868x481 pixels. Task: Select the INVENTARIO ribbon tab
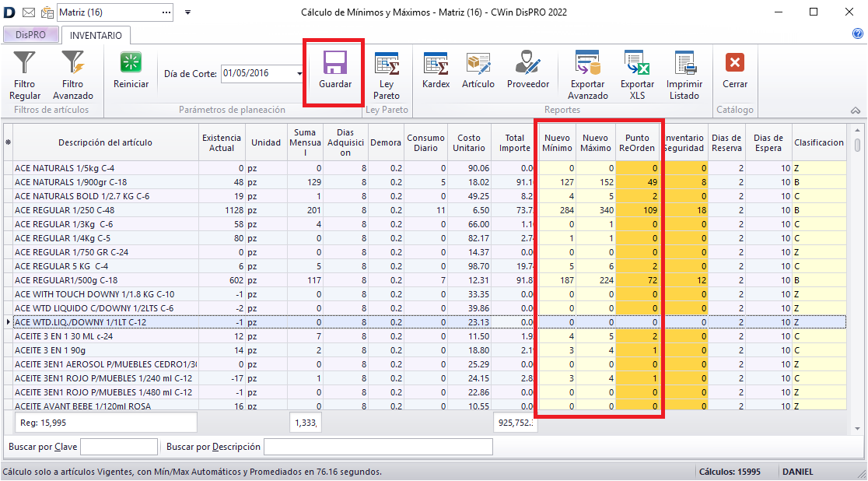tap(96, 35)
